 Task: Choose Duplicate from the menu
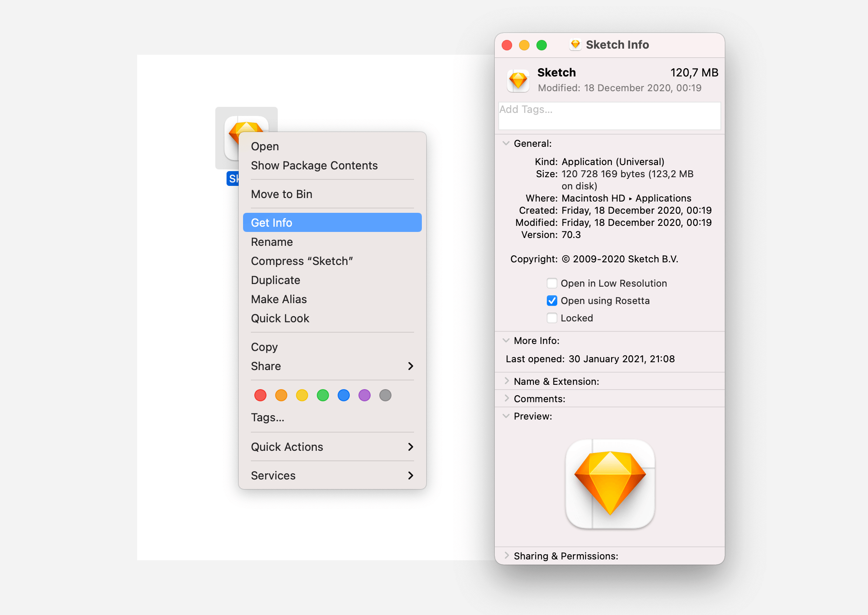tap(332, 280)
